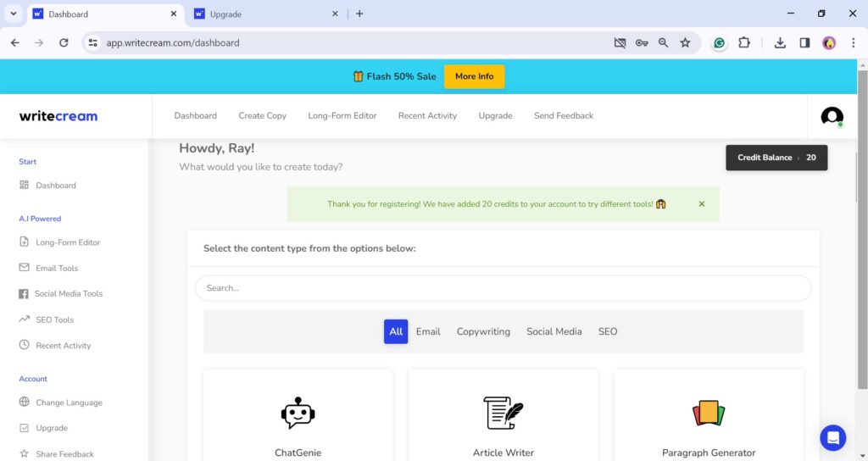Viewport: 868px width, 461px height.
Task: Open the browser downloads icon
Action: pos(780,42)
